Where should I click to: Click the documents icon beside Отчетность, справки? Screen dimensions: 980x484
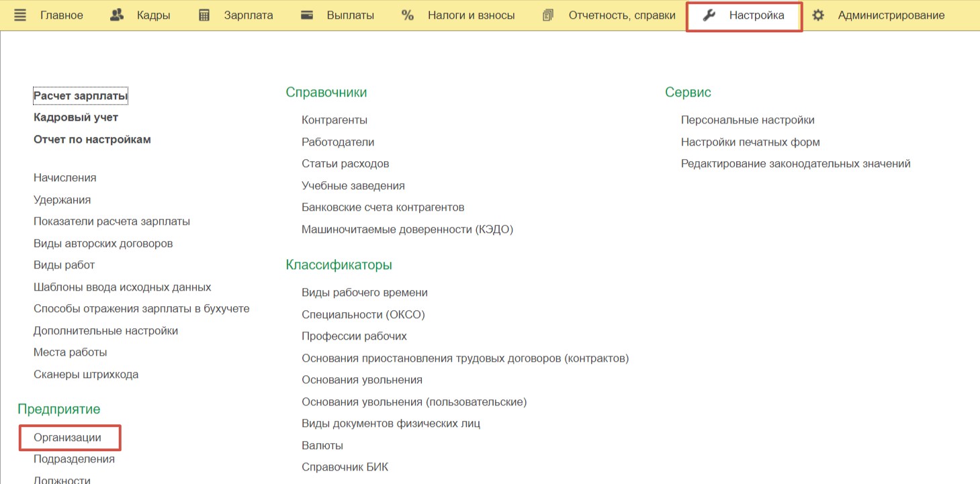(x=548, y=15)
